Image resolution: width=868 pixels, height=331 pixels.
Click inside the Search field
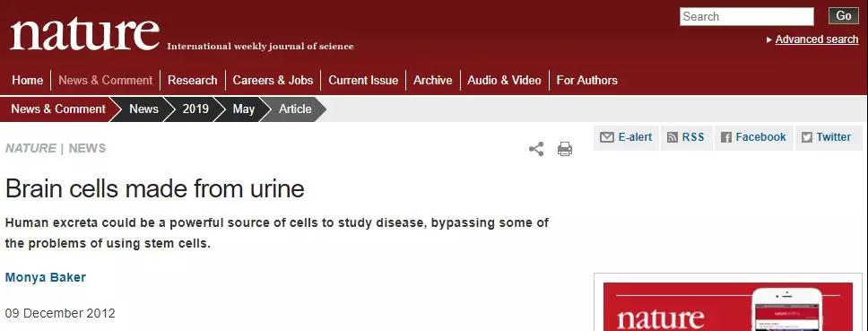tap(747, 17)
